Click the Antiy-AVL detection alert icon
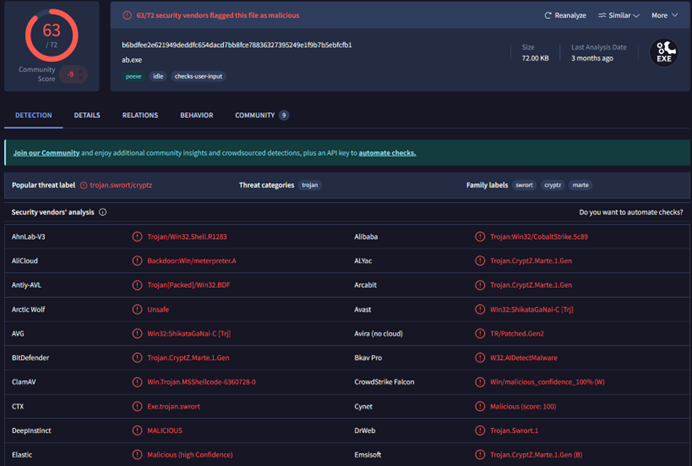Viewport: 692px width, 466px height. pyautogui.click(x=137, y=285)
